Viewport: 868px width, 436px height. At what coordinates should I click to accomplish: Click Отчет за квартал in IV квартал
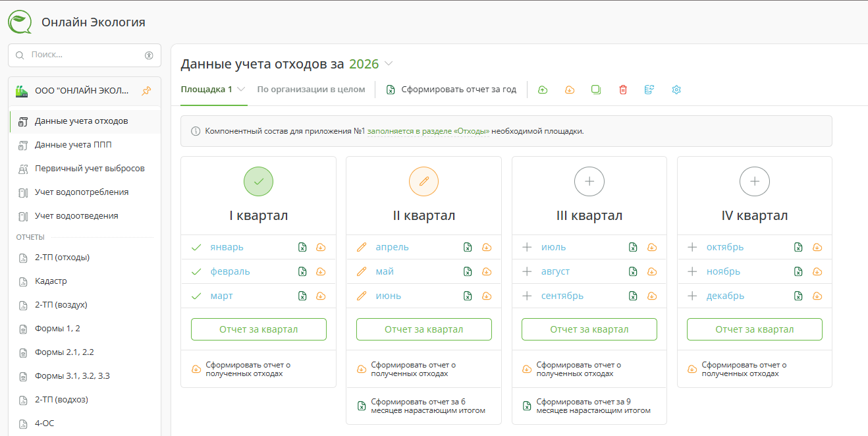click(x=755, y=329)
